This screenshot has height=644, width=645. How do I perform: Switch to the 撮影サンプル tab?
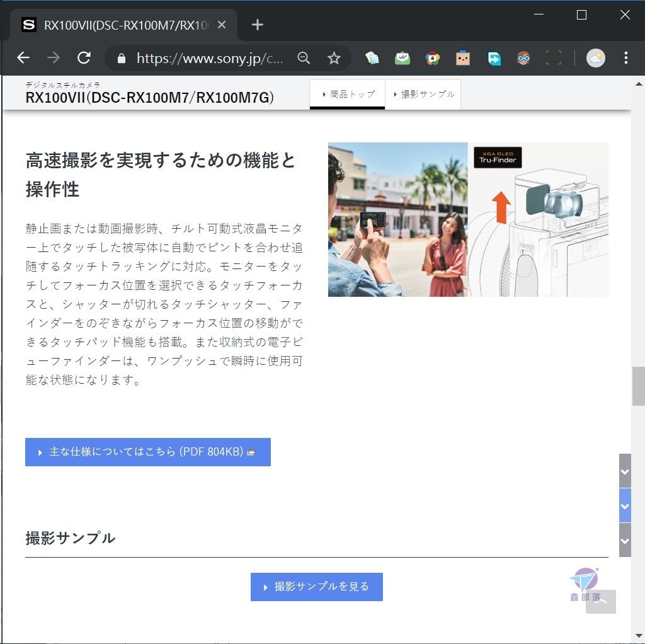[423, 95]
